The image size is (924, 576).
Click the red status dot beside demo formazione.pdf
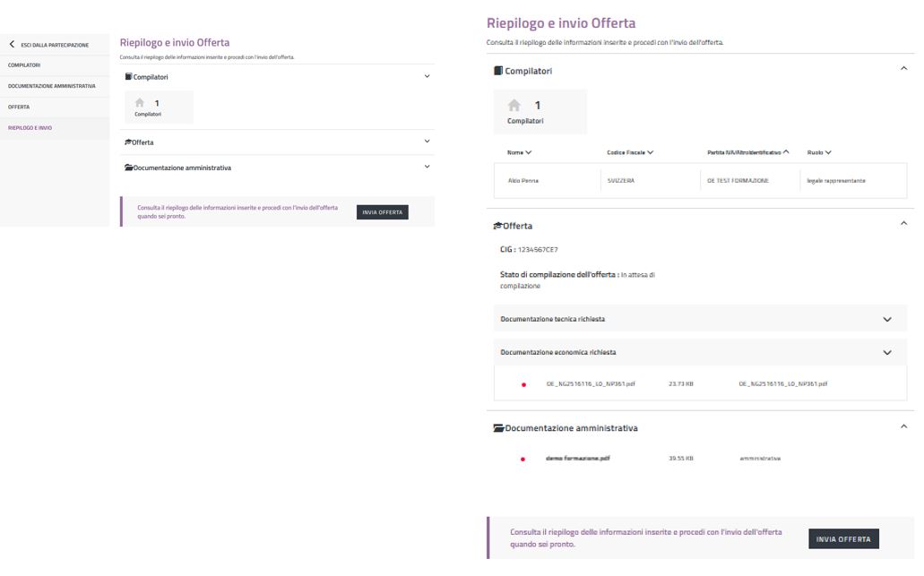523,459
